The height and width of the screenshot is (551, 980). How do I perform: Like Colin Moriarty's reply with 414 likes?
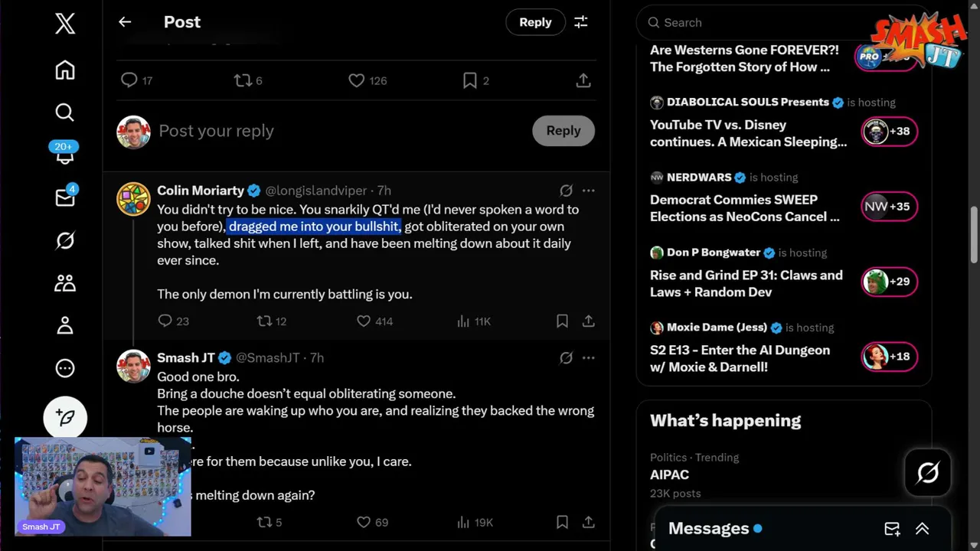[364, 321]
